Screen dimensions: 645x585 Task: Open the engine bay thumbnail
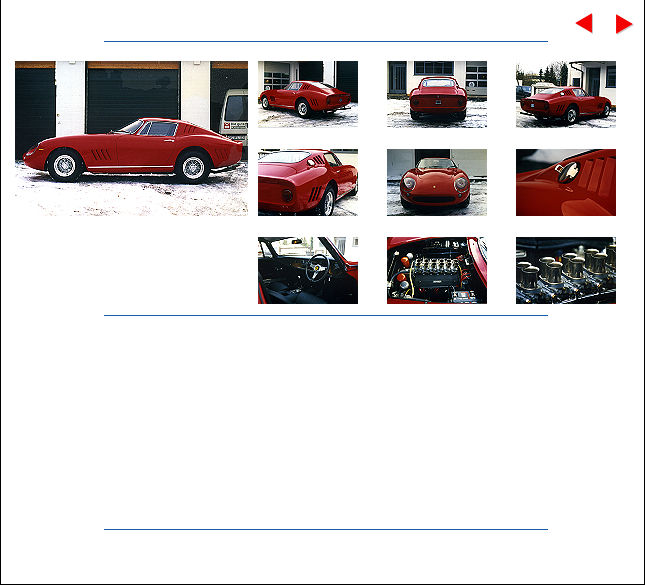coord(436,270)
